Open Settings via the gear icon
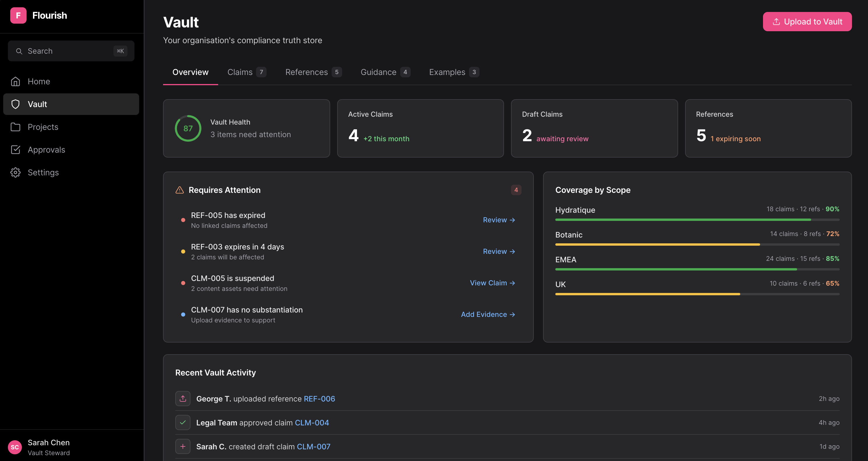 15,172
